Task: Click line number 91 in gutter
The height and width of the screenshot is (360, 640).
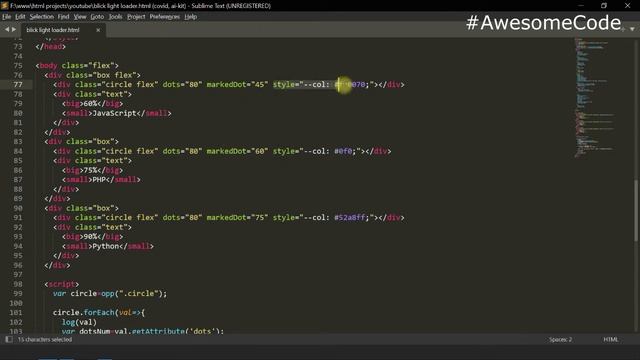Action: click(18, 218)
